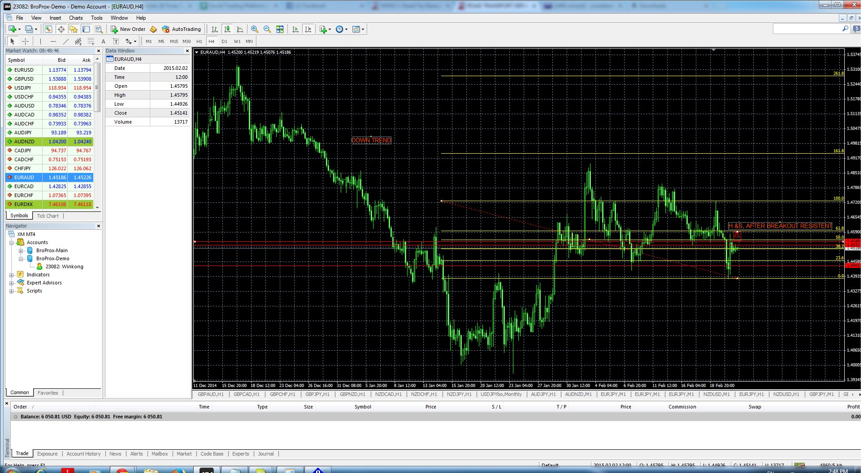Toggle candlestick chart display mode
Image resolution: width=868 pixels, height=473 pixels.
(227, 29)
